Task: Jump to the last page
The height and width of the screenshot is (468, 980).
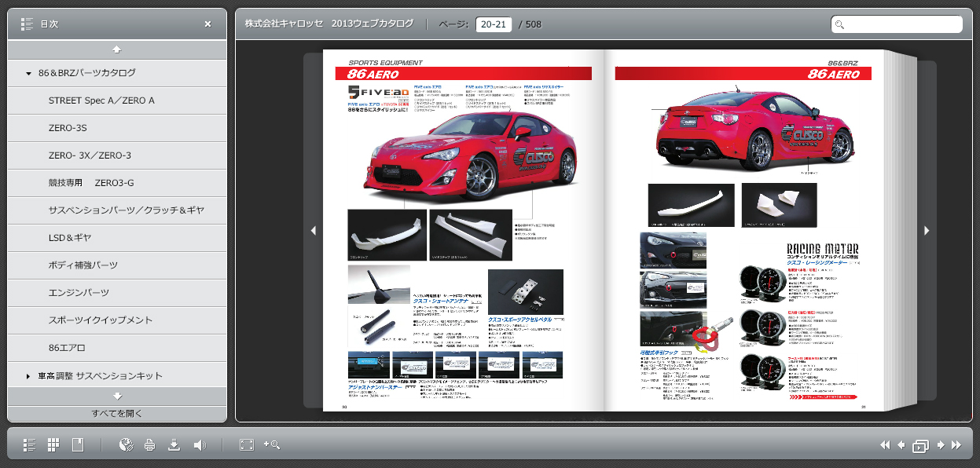Action: tap(956, 445)
